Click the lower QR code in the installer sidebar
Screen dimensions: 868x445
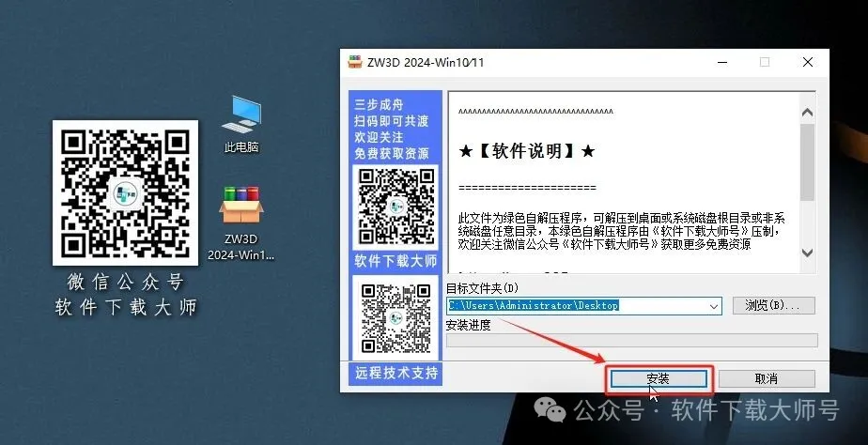click(x=395, y=318)
